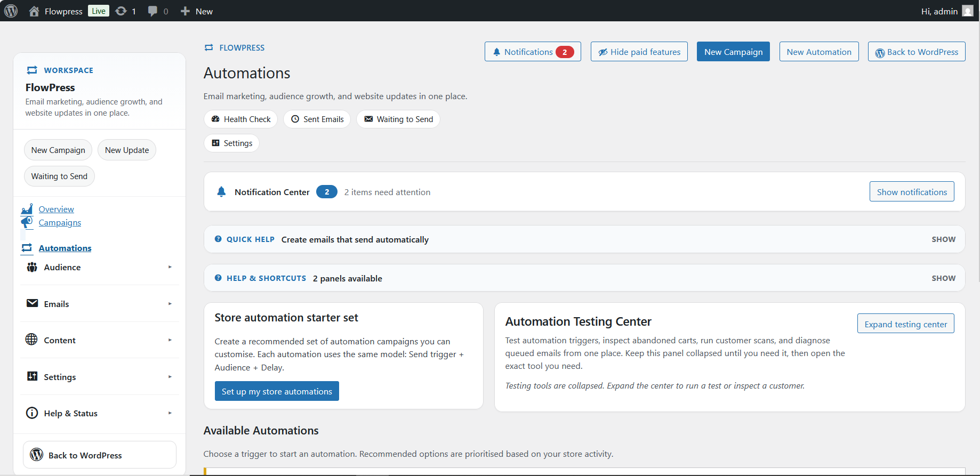Open Flowpress site home icon
The width and height of the screenshot is (980, 476).
[x=34, y=11]
